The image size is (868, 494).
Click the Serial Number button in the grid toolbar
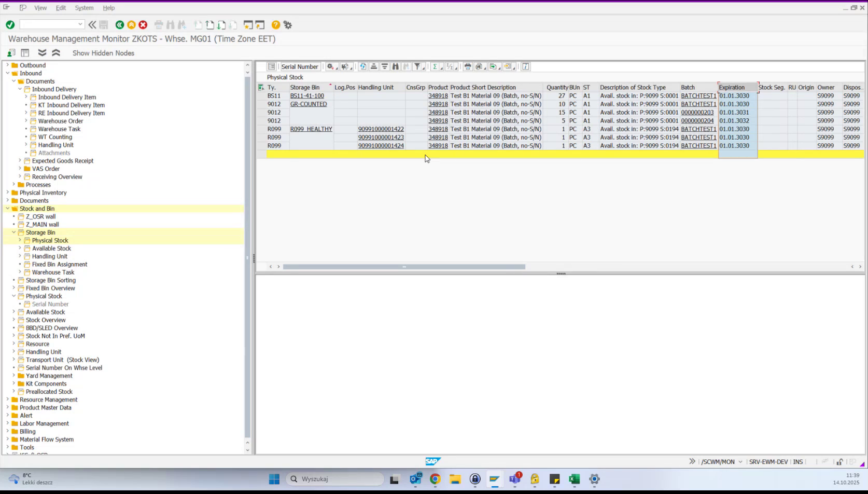pyautogui.click(x=300, y=66)
